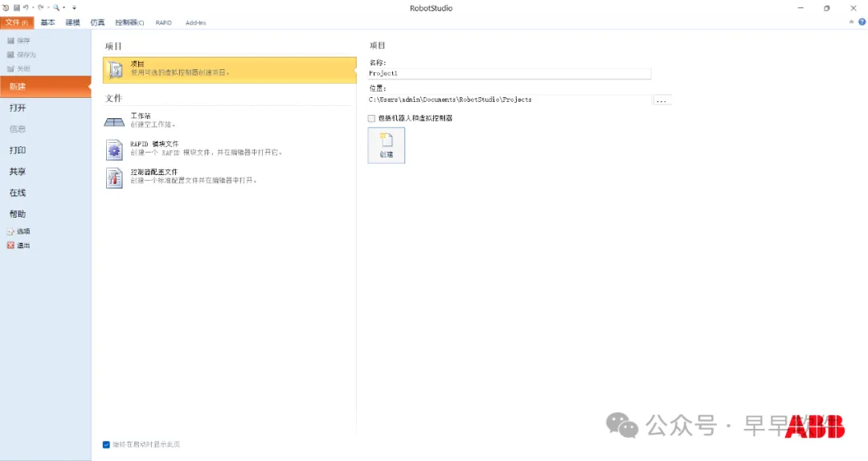Click the blue Help question mark icon

coord(862,22)
